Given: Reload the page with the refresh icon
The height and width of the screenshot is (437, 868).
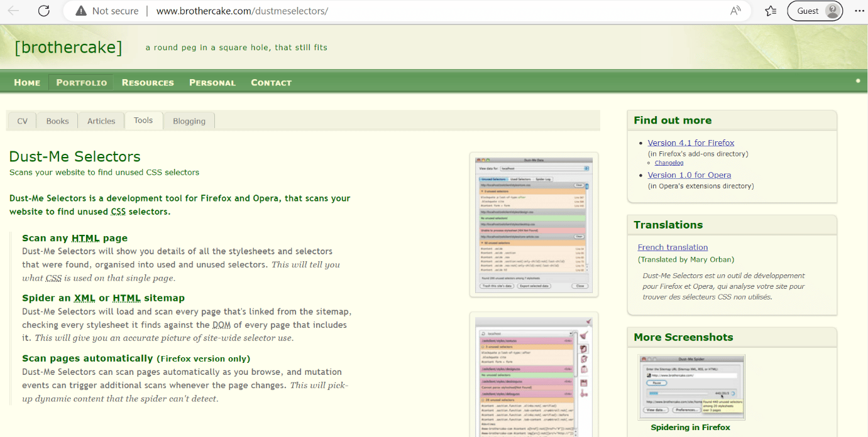Looking at the screenshot, I should [x=43, y=11].
